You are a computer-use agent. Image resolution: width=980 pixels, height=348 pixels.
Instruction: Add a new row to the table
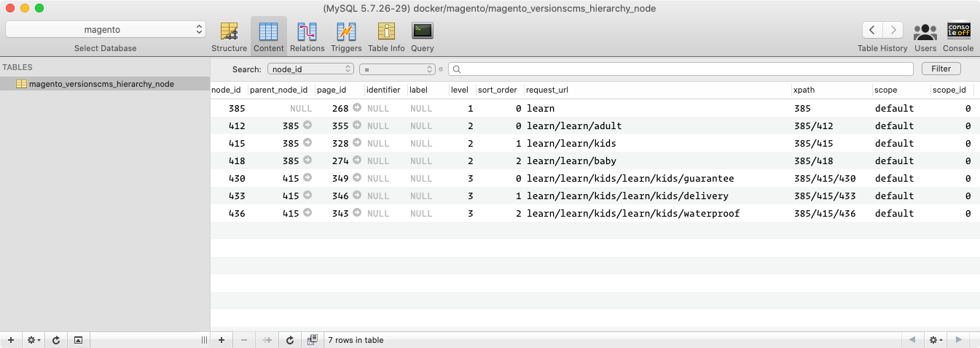[221, 340]
